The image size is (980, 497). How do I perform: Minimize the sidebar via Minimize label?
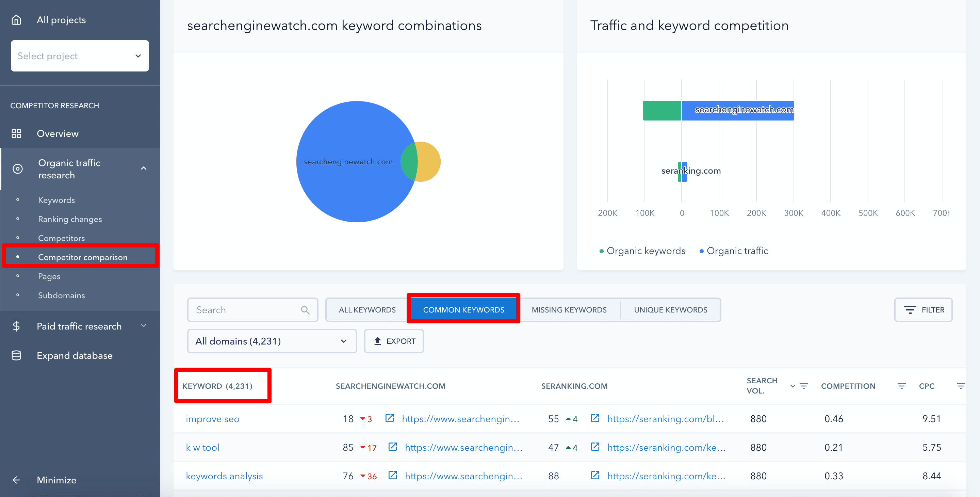coord(56,480)
